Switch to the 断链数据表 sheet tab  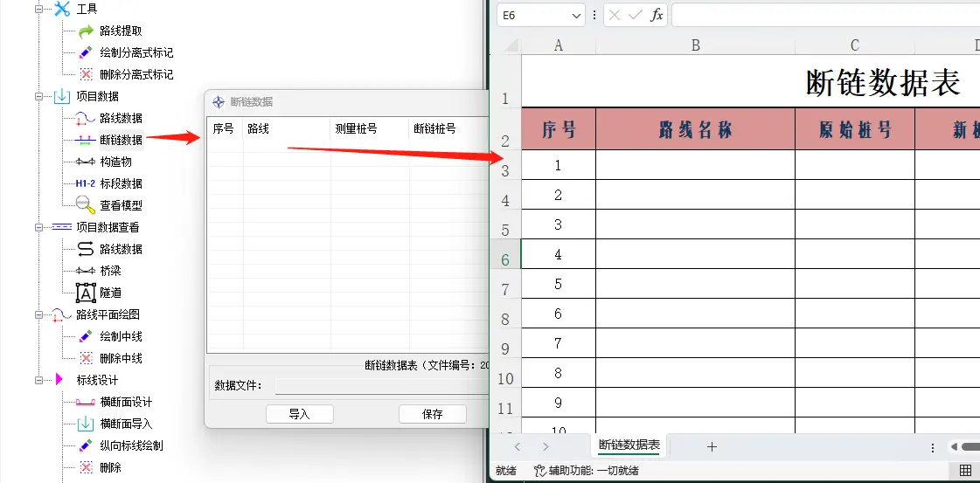[629, 445]
